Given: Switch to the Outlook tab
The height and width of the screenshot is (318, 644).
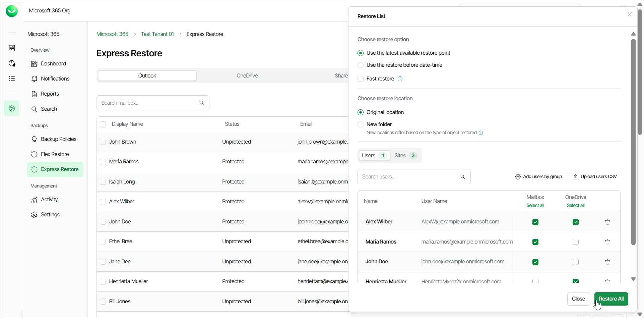Looking at the screenshot, I should point(147,76).
